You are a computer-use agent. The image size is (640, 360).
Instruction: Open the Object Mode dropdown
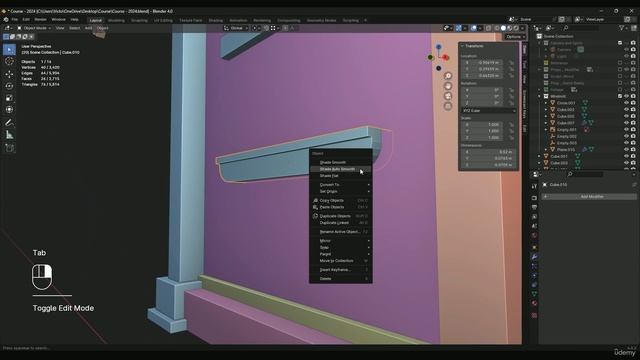(34, 28)
